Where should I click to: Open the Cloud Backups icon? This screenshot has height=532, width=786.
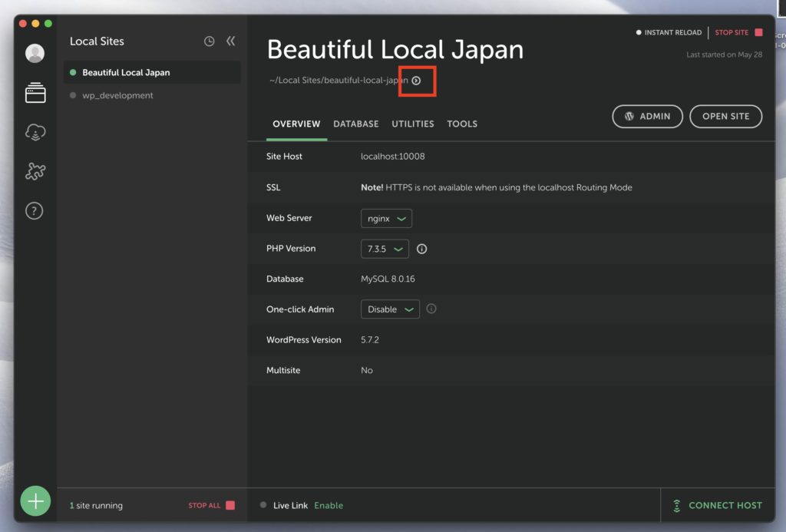(x=35, y=132)
